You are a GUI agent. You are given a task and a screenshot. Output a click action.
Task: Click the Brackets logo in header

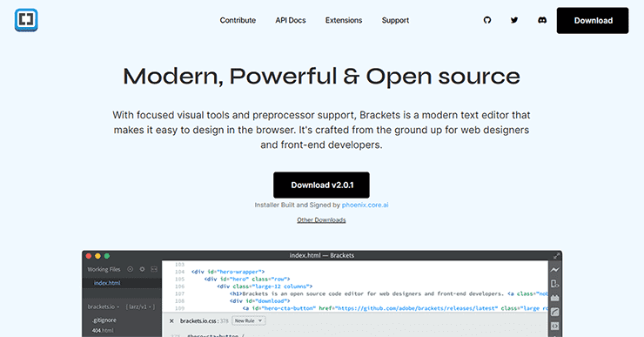(26, 20)
